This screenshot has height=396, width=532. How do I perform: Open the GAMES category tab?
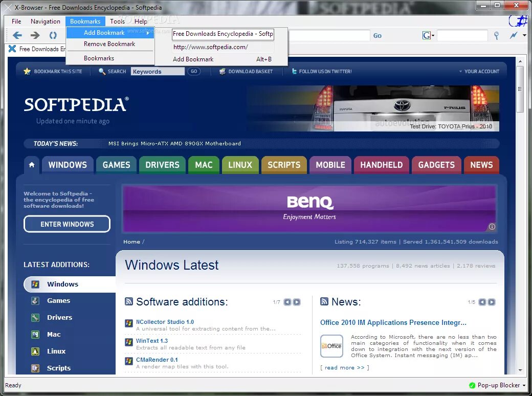pyautogui.click(x=117, y=165)
